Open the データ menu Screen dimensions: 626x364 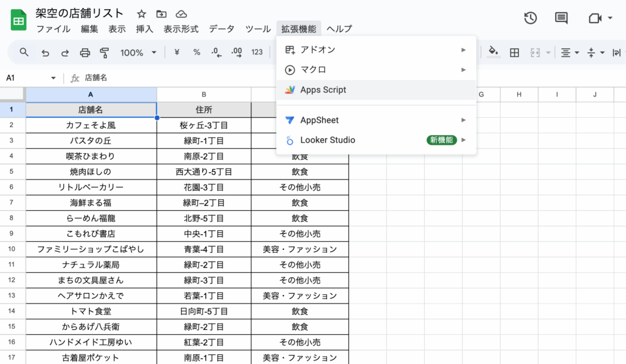(x=221, y=28)
